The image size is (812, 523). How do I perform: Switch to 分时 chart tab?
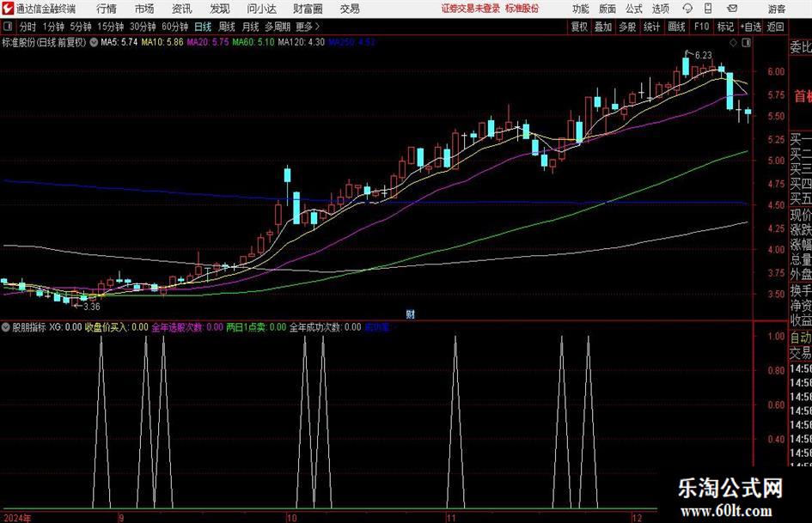point(27,27)
